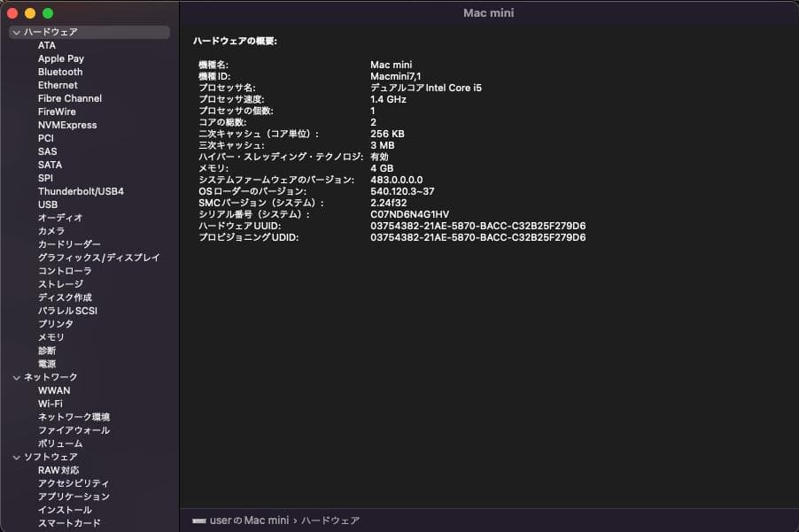Image resolution: width=799 pixels, height=532 pixels.
Task: Select ストレージ in the sidebar
Action: pos(60,284)
